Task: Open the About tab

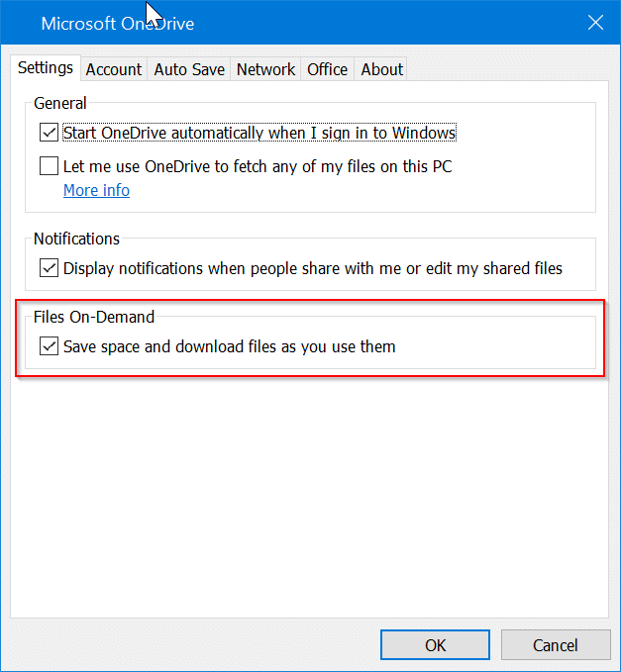Action: tap(381, 69)
